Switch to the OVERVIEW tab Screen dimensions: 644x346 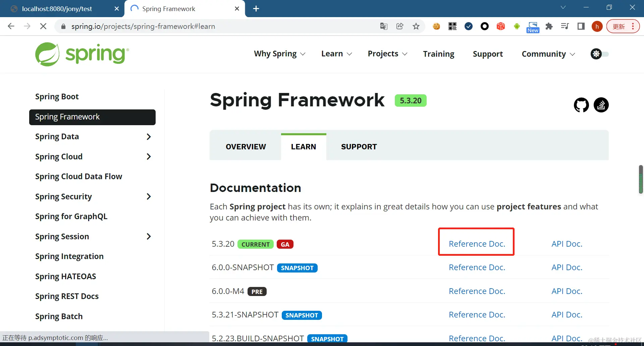246,147
